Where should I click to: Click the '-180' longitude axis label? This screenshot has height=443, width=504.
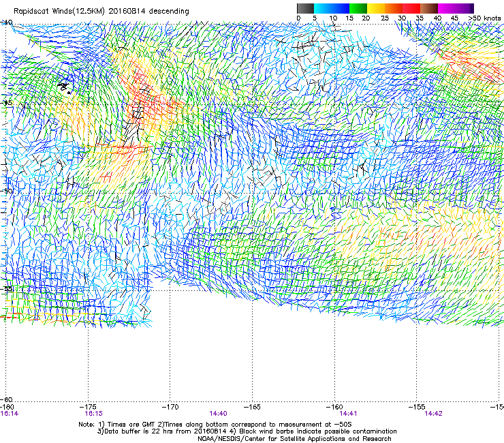(6, 407)
